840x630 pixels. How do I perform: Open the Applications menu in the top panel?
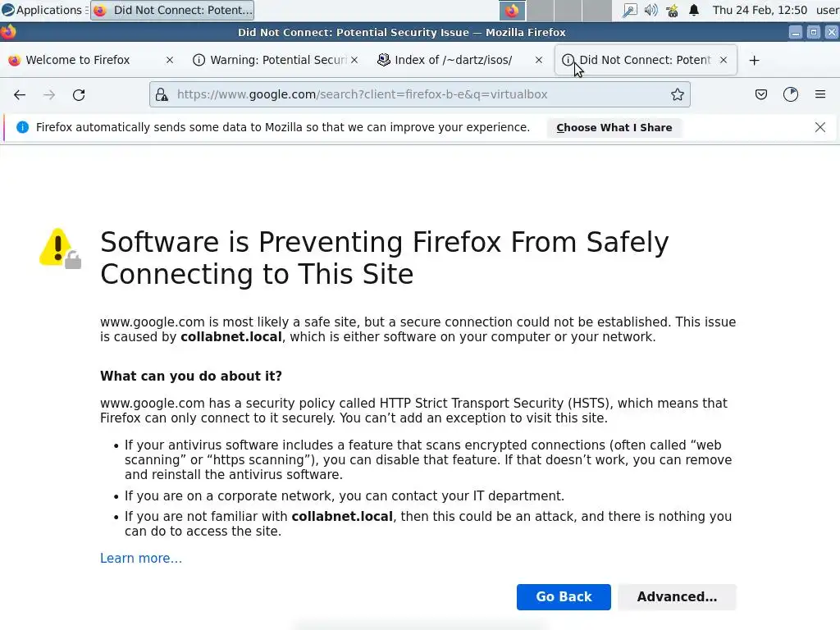pos(43,10)
